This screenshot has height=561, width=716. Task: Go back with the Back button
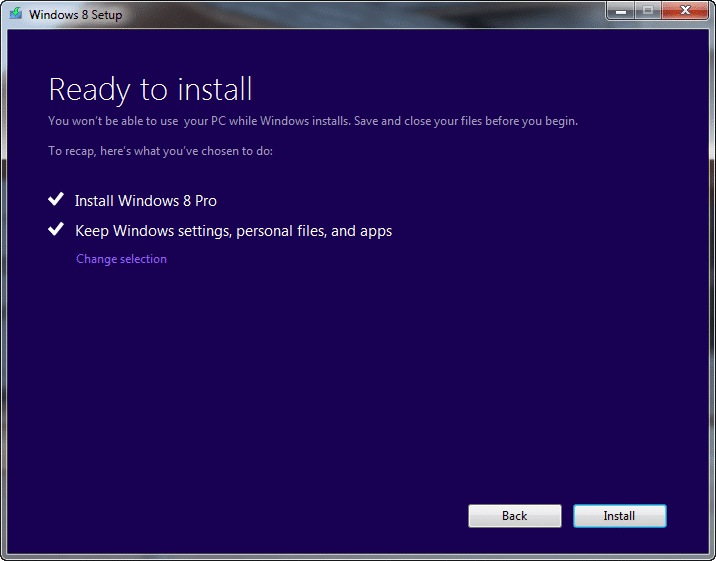(515, 516)
